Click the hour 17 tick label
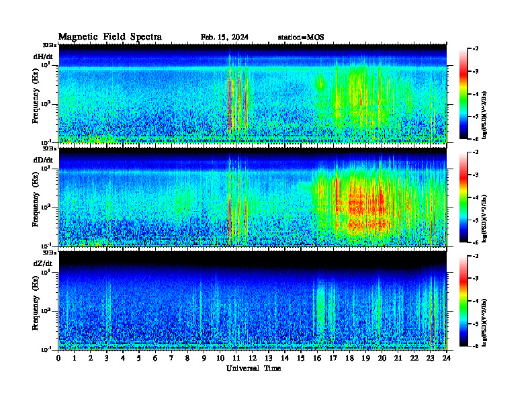The height and width of the screenshot is (411, 532). [x=334, y=358]
